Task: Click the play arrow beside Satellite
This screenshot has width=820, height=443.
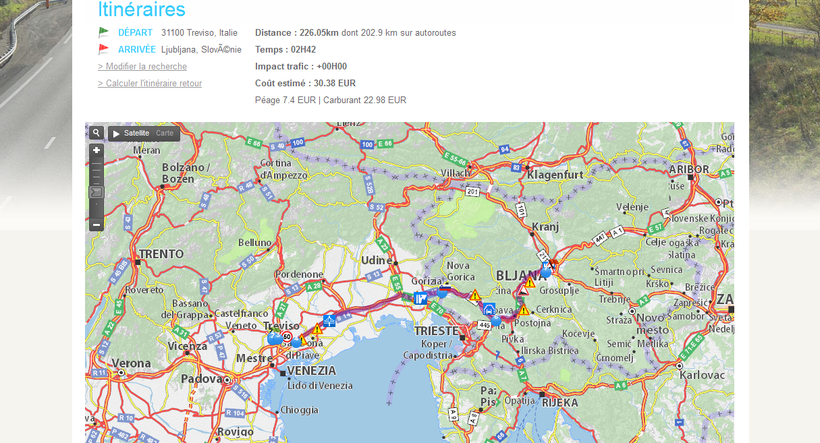Action: click(x=116, y=133)
